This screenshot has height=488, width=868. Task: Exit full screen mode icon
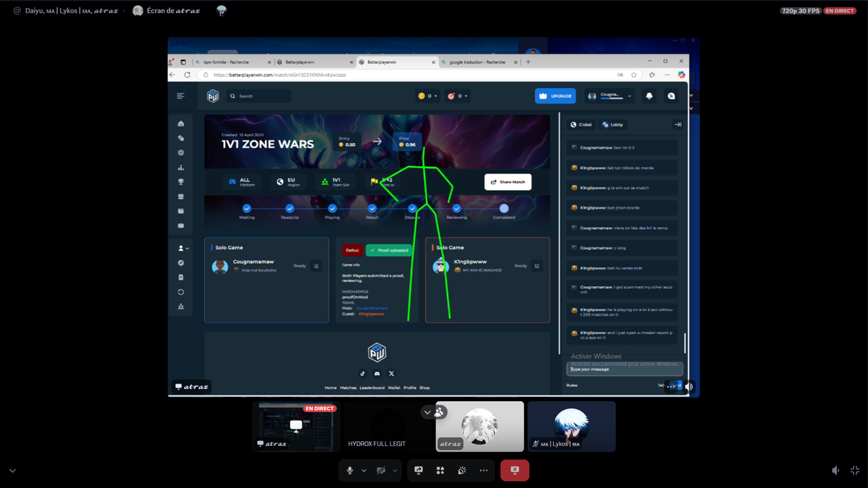tap(854, 470)
